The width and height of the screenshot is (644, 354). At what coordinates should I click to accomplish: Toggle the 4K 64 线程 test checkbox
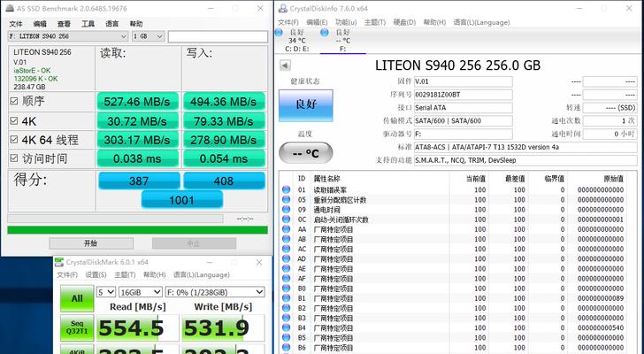coord(14,140)
